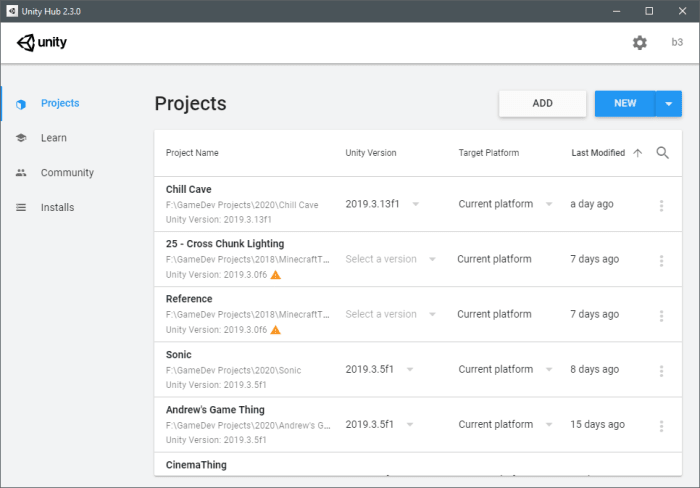Open three-dot menu for Reference project
This screenshot has width=700, height=488.
tap(661, 316)
